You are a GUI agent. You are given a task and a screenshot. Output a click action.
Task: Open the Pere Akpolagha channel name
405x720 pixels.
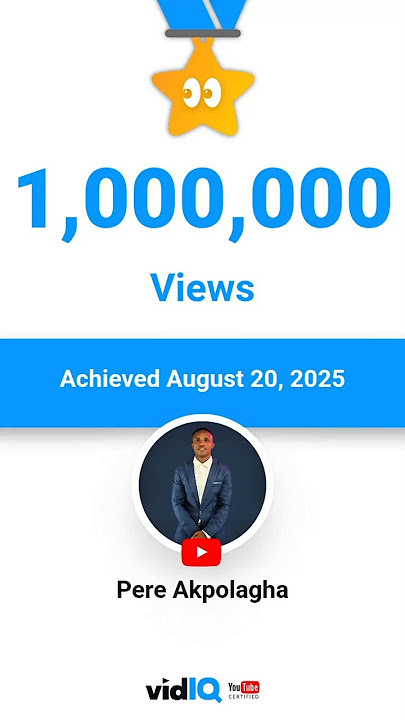202,590
